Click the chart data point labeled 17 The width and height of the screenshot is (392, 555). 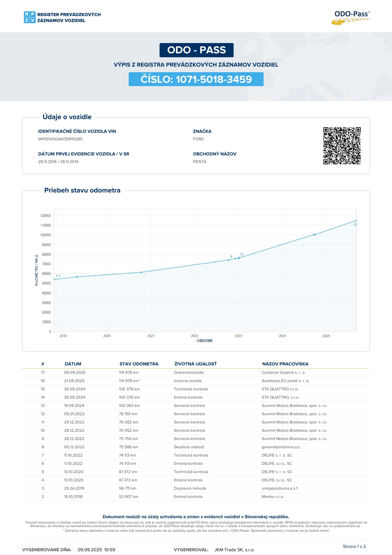point(356,221)
